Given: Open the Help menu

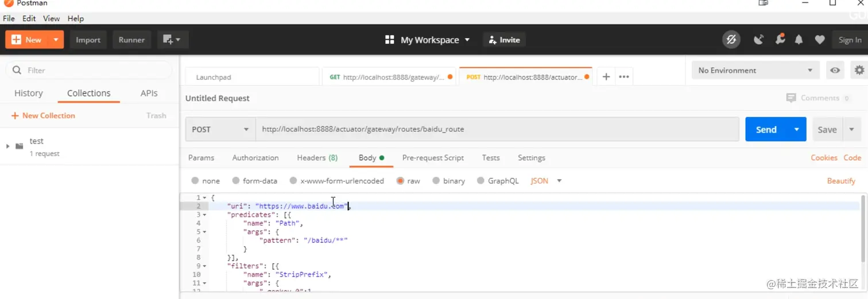Looking at the screenshot, I should pos(76,18).
